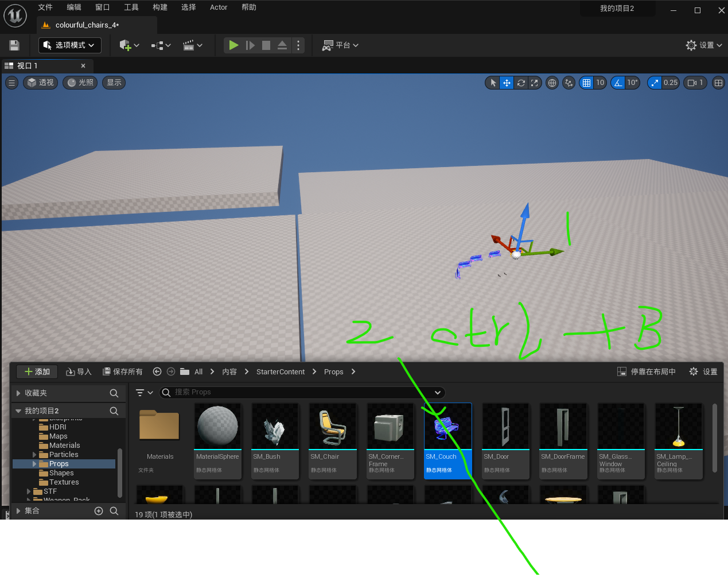Click the Unreal Engine logo icon
Image resolution: width=728 pixels, height=577 pixels.
point(15,16)
